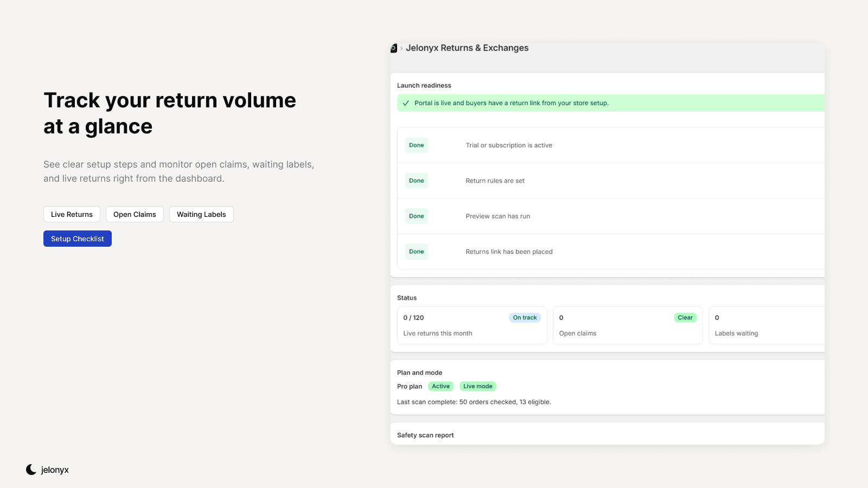The width and height of the screenshot is (868, 488).
Task: Click Done badge for Preview scan has run
Action: click(x=417, y=216)
